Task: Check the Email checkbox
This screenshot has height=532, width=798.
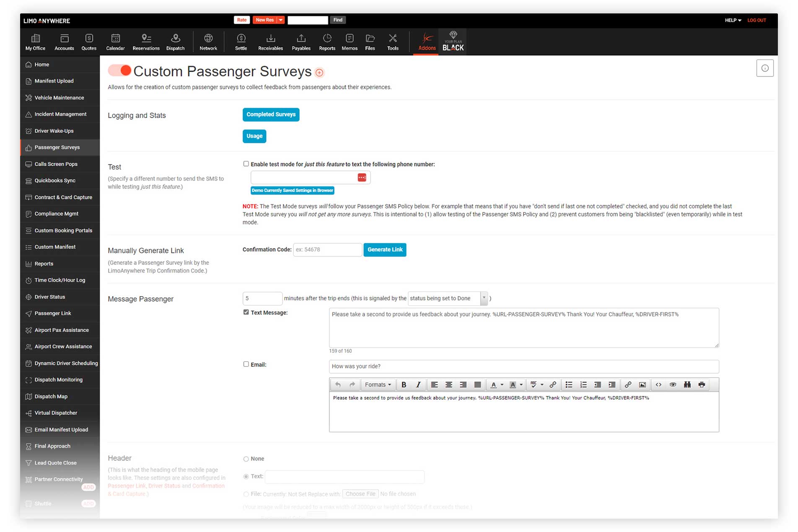Action: pyautogui.click(x=246, y=364)
